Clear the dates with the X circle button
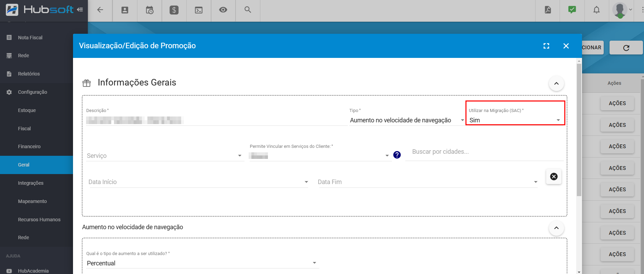This screenshot has height=274, width=644. (x=554, y=176)
